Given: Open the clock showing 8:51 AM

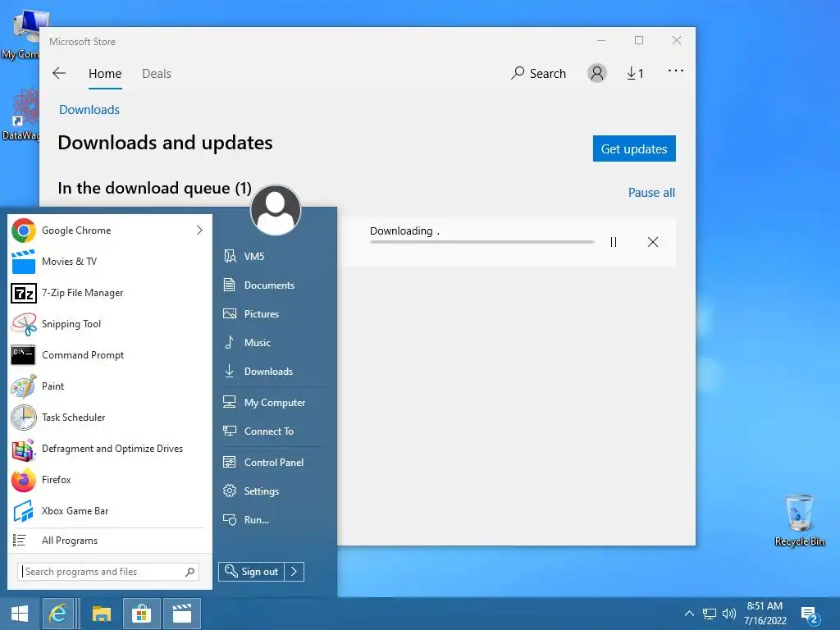Looking at the screenshot, I should (765, 614).
